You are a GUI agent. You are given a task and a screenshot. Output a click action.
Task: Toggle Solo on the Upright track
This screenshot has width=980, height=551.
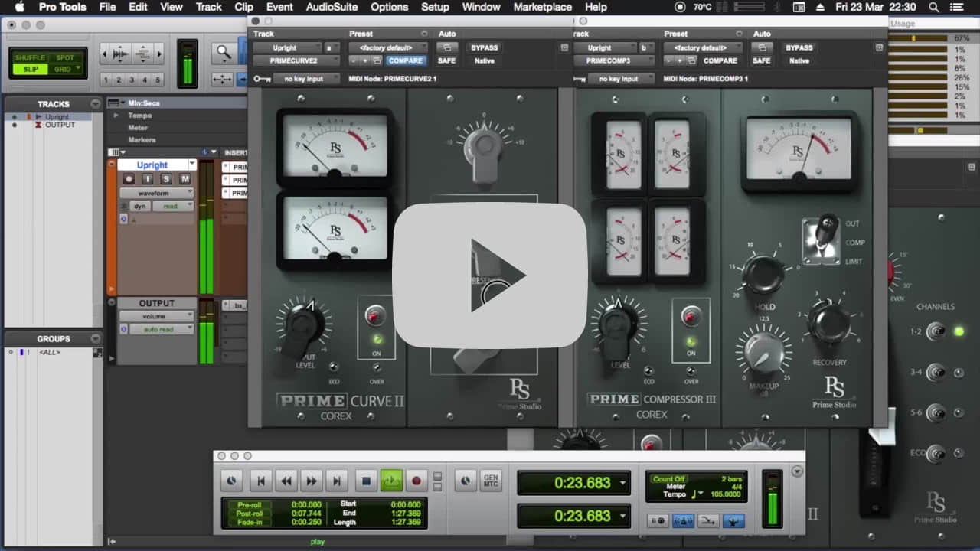coord(166,179)
